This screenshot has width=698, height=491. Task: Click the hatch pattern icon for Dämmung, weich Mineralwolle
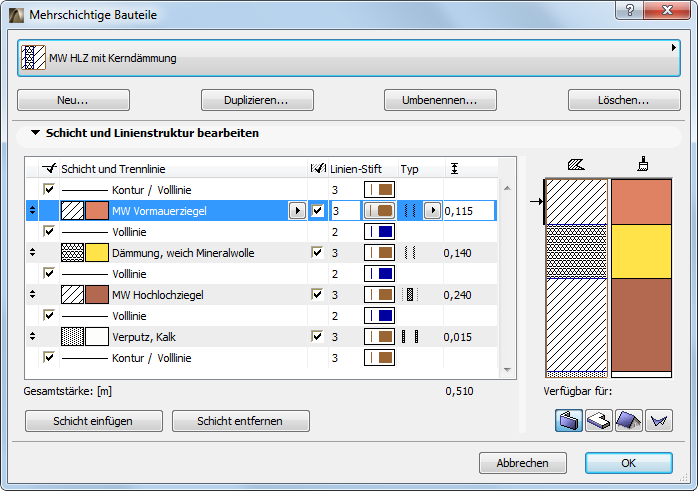pyautogui.click(x=72, y=252)
